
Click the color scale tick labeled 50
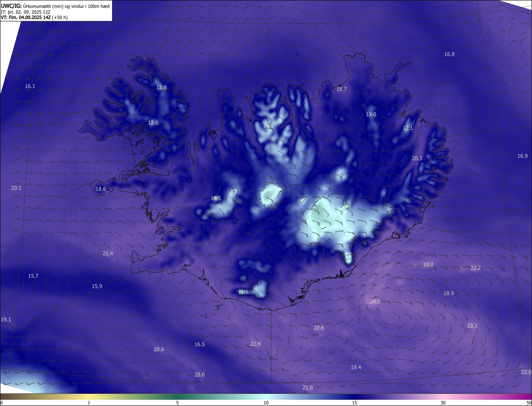pos(529,403)
